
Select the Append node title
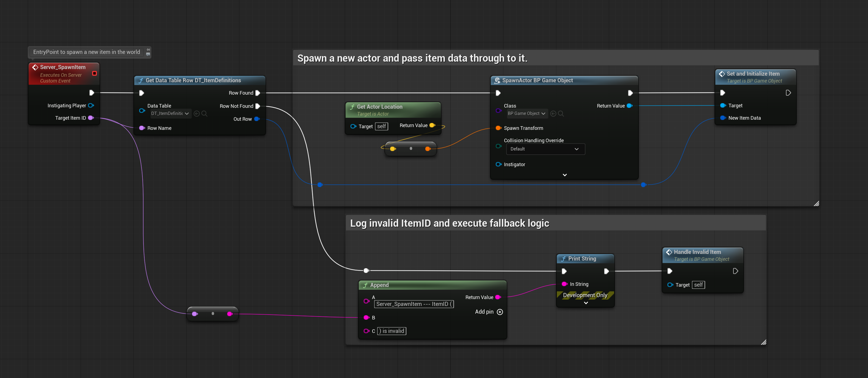tap(379, 285)
